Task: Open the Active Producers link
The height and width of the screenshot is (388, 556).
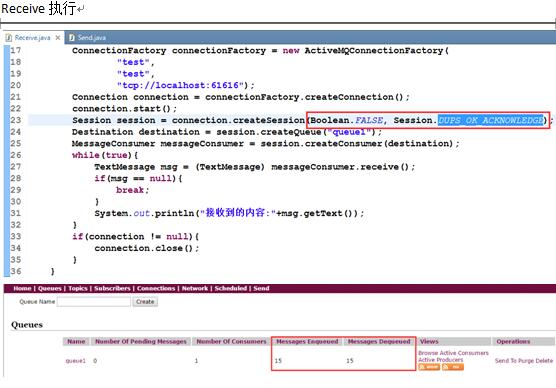Action: tap(441, 360)
